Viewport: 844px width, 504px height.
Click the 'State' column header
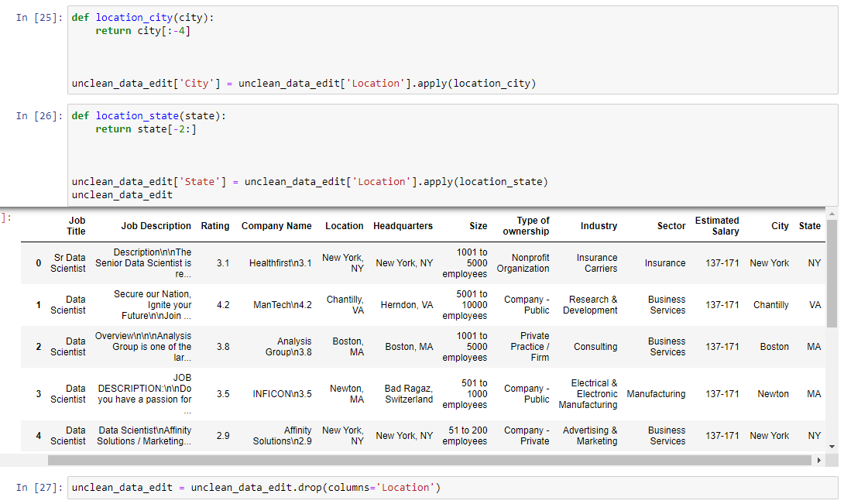point(810,226)
